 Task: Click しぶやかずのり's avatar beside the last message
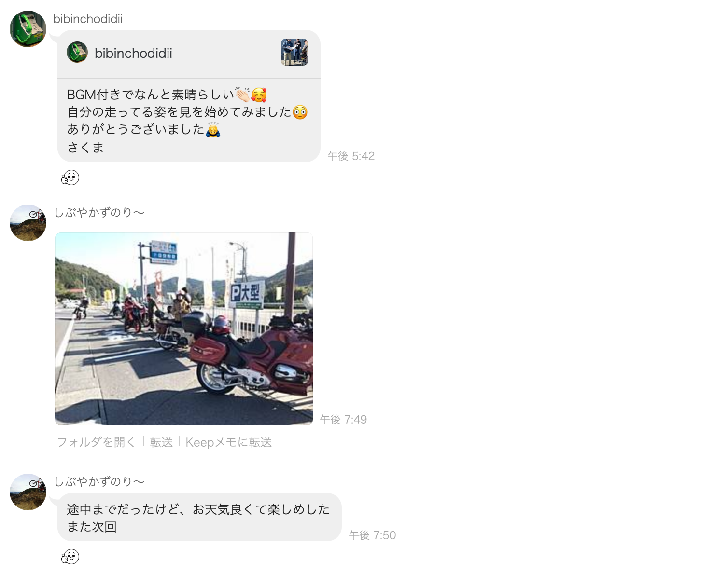(x=28, y=492)
